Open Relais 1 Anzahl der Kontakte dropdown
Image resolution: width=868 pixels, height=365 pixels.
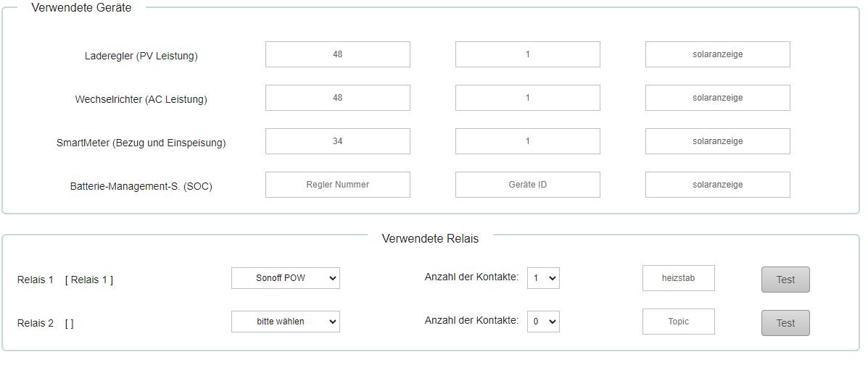[543, 278]
